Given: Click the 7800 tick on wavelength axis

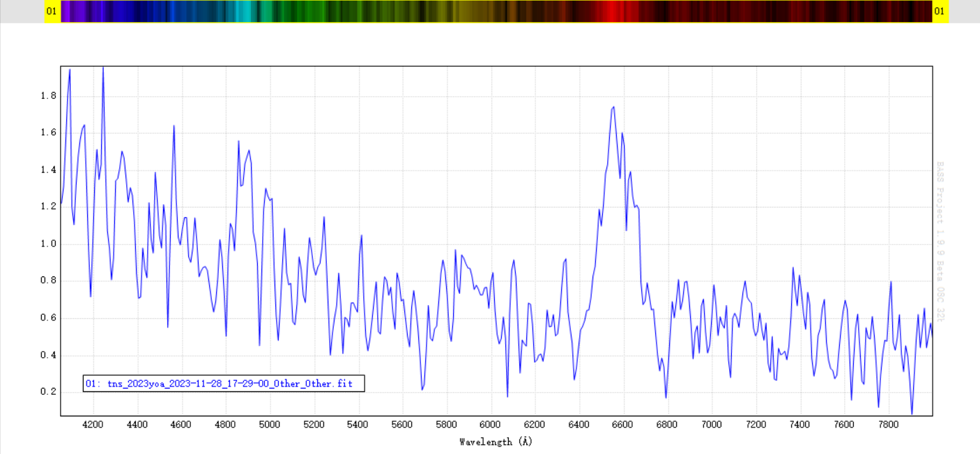Looking at the screenshot, I should 889,424.
